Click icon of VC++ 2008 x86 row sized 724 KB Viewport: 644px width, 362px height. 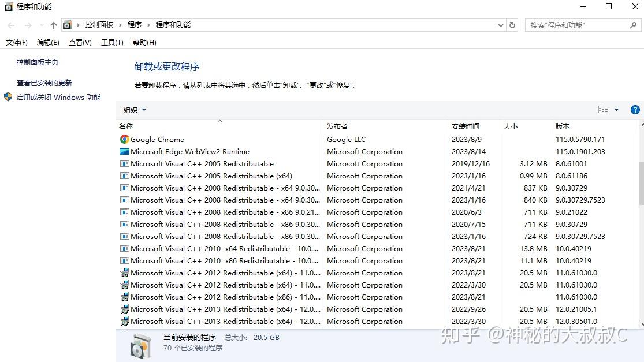pyautogui.click(x=124, y=236)
